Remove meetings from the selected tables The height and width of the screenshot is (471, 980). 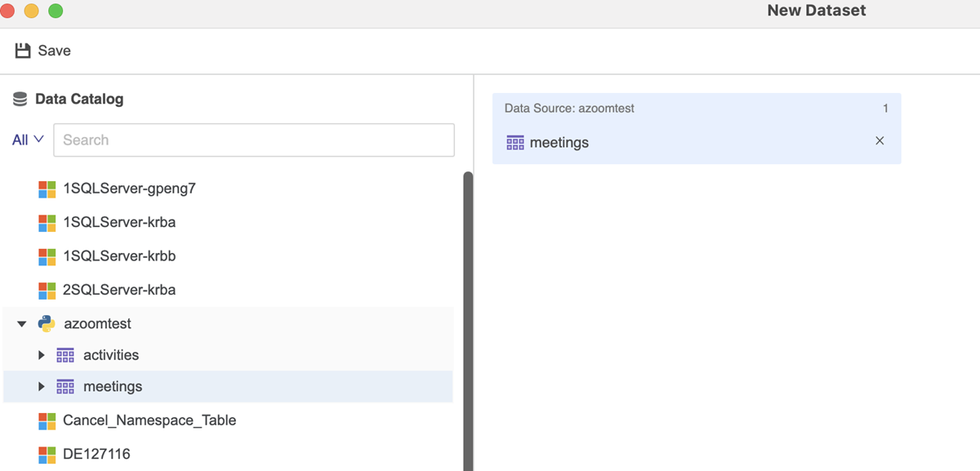click(880, 141)
